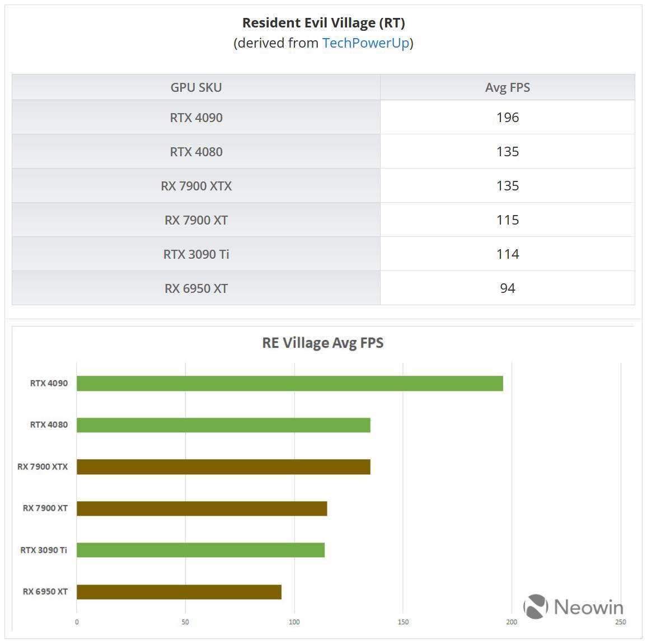Select the "RX 7900 XT" table cell
Image resolution: width=647 pixels, height=644 pixels.
(196, 220)
